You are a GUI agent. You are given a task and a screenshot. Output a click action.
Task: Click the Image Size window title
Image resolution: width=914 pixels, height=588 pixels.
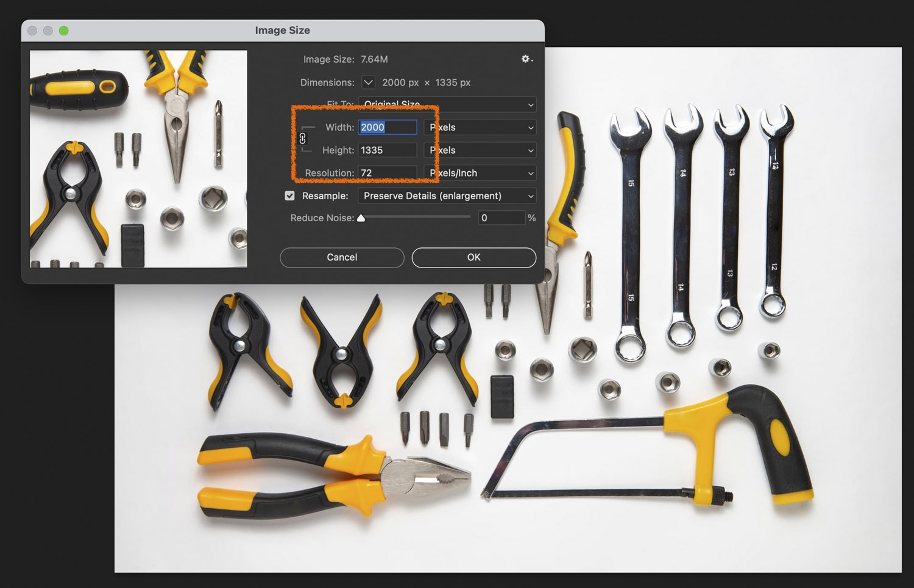[283, 30]
